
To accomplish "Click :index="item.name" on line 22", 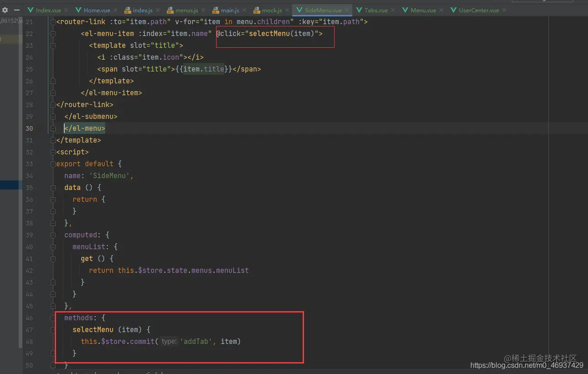I will click(175, 33).
